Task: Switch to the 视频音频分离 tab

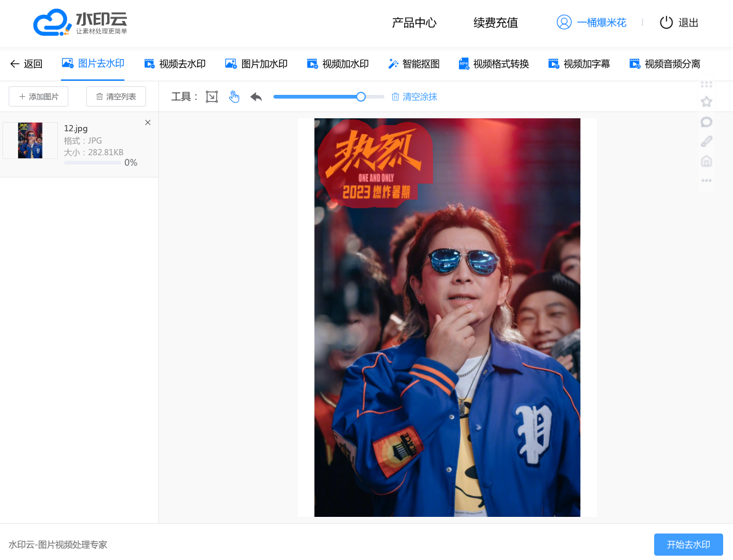Action: [672, 63]
